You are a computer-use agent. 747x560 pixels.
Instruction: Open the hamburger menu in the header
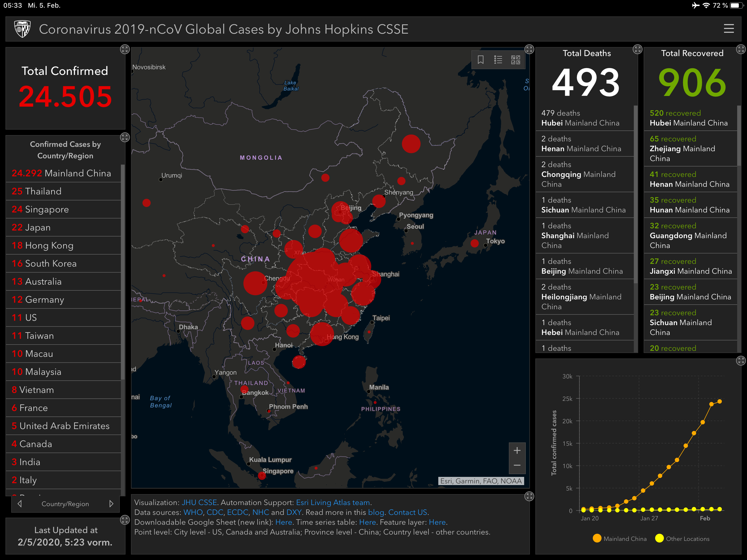[729, 29]
